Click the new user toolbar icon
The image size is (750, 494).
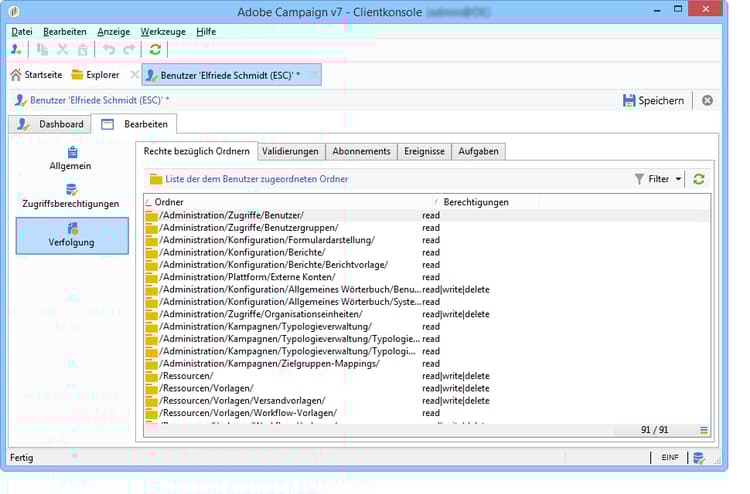pyautogui.click(x=16, y=49)
